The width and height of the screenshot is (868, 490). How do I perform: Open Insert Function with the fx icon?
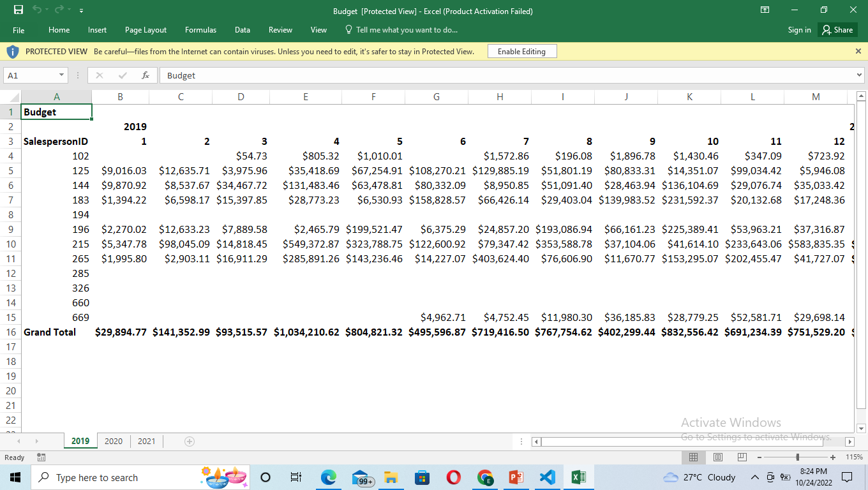[x=146, y=75]
